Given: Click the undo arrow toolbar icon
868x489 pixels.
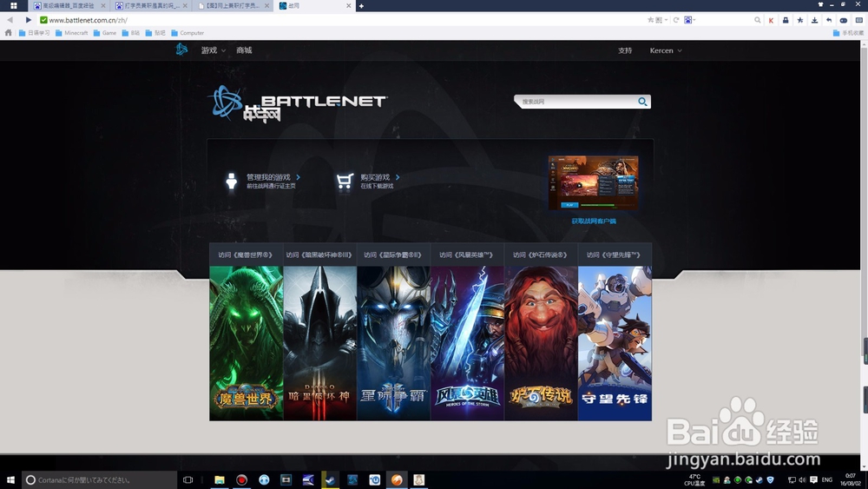Looking at the screenshot, I should point(829,20).
